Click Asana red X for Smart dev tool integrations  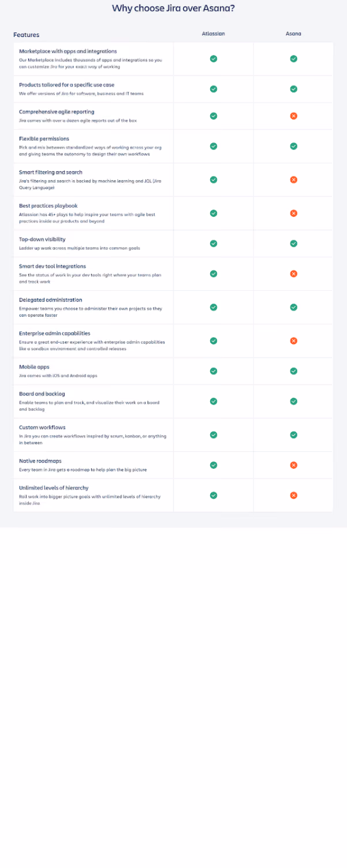tap(293, 274)
